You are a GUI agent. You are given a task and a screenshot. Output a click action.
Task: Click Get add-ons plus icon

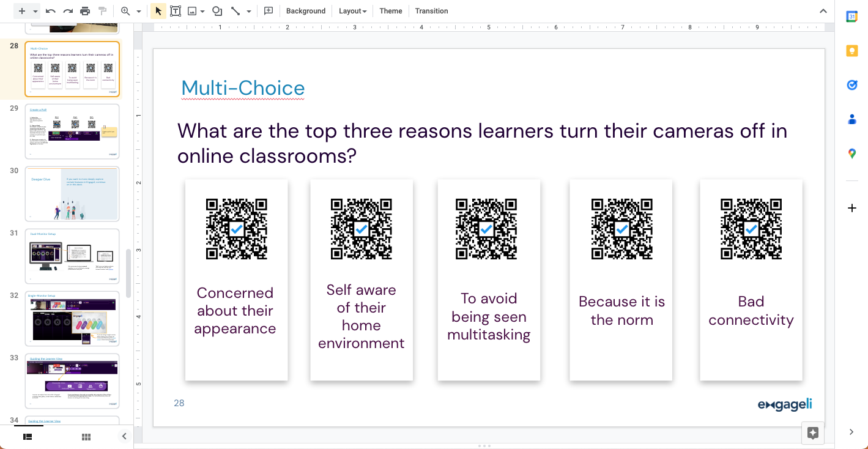tap(851, 208)
